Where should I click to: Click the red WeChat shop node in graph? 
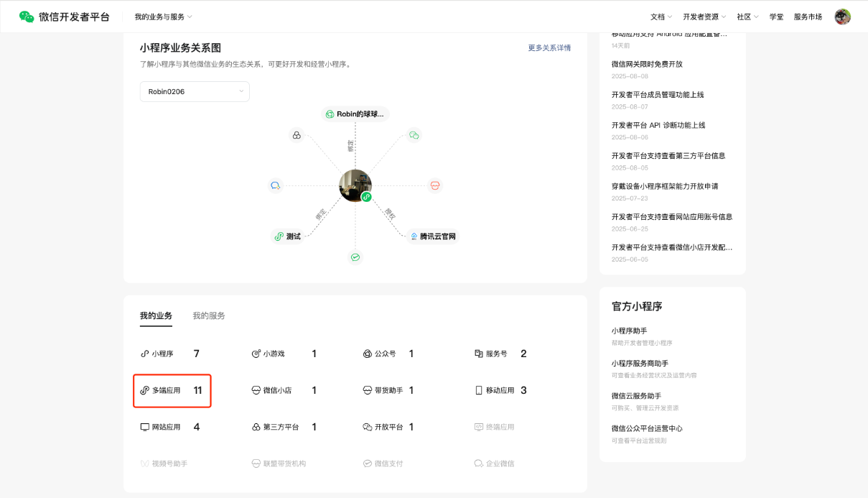click(x=434, y=185)
